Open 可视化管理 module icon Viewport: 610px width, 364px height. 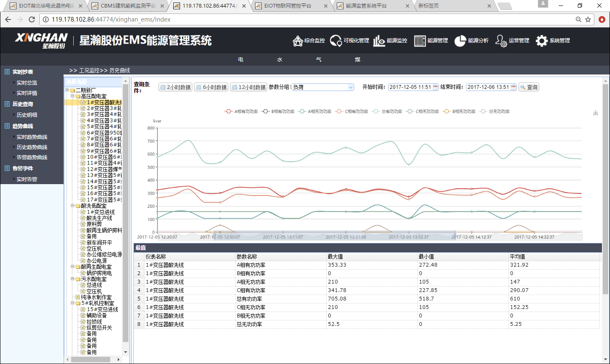pos(336,41)
